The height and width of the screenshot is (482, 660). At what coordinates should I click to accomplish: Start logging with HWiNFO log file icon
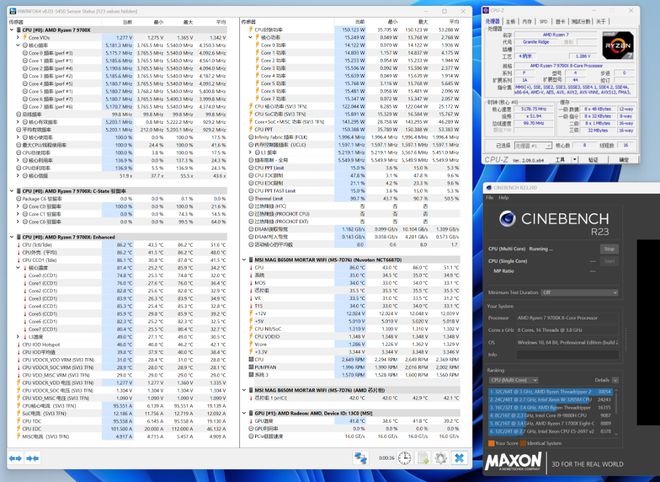point(423,458)
